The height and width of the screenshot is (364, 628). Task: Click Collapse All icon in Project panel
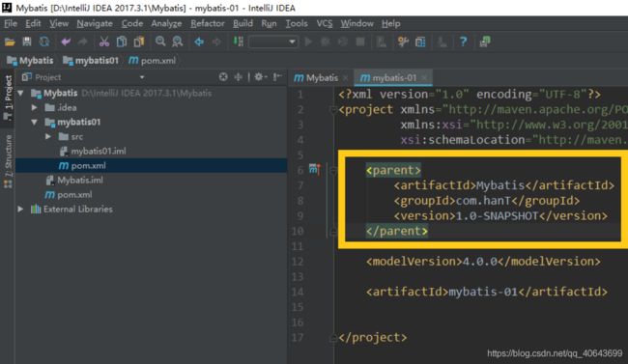pyautogui.click(x=239, y=77)
